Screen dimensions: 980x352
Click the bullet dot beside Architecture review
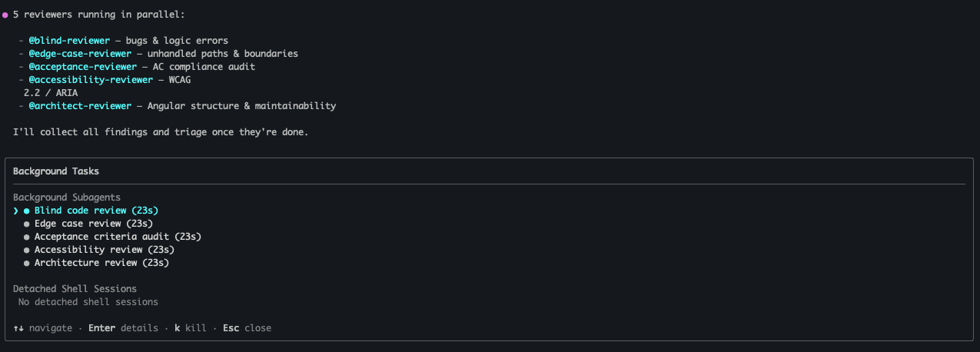pyautogui.click(x=27, y=263)
